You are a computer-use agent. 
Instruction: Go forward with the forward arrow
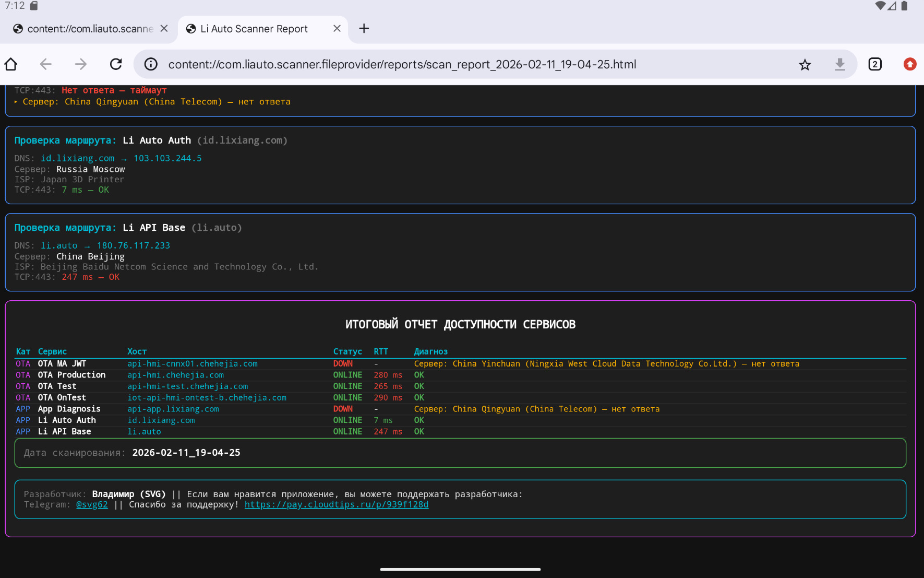click(81, 64)
